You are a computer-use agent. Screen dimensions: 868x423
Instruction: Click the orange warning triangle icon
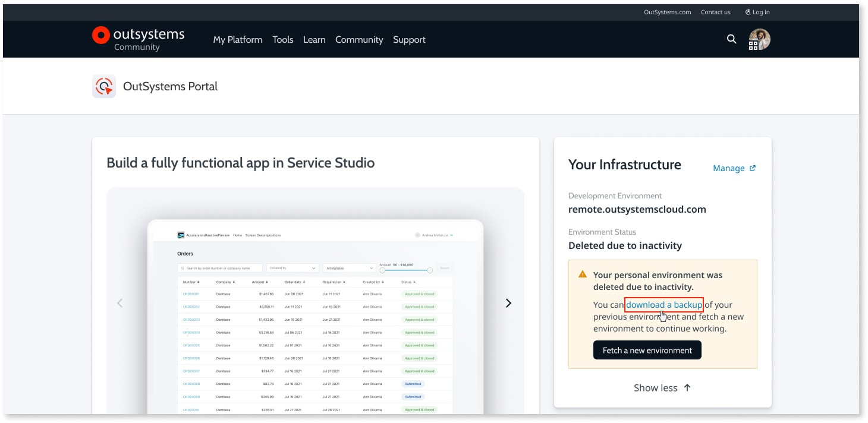tap(583, 274)
